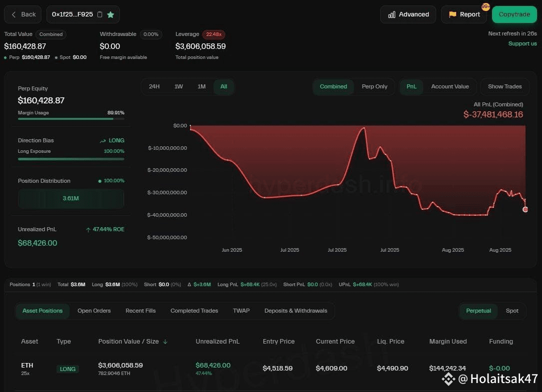
Task: Switch to the Completed Trades tab
Action: click(x=194, y=311)
